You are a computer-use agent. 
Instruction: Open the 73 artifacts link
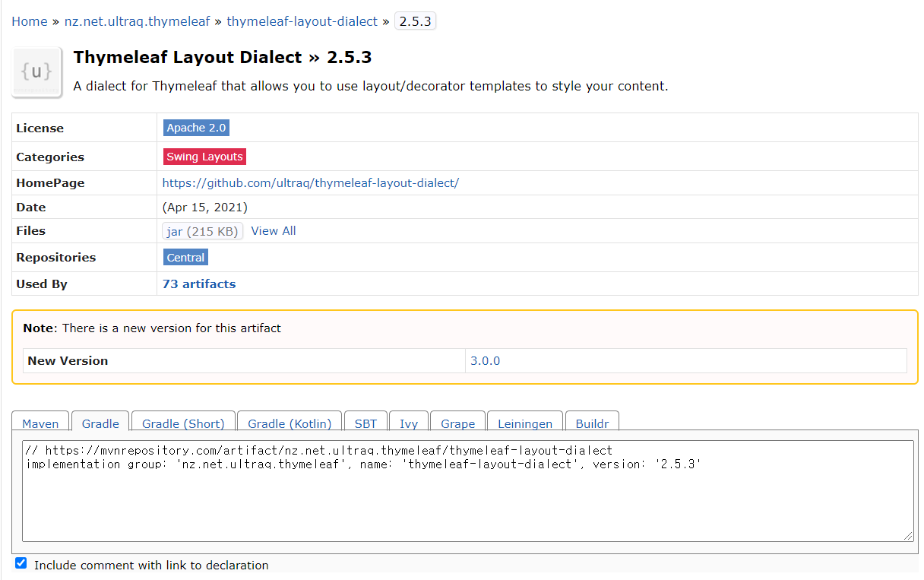[199, 284]
